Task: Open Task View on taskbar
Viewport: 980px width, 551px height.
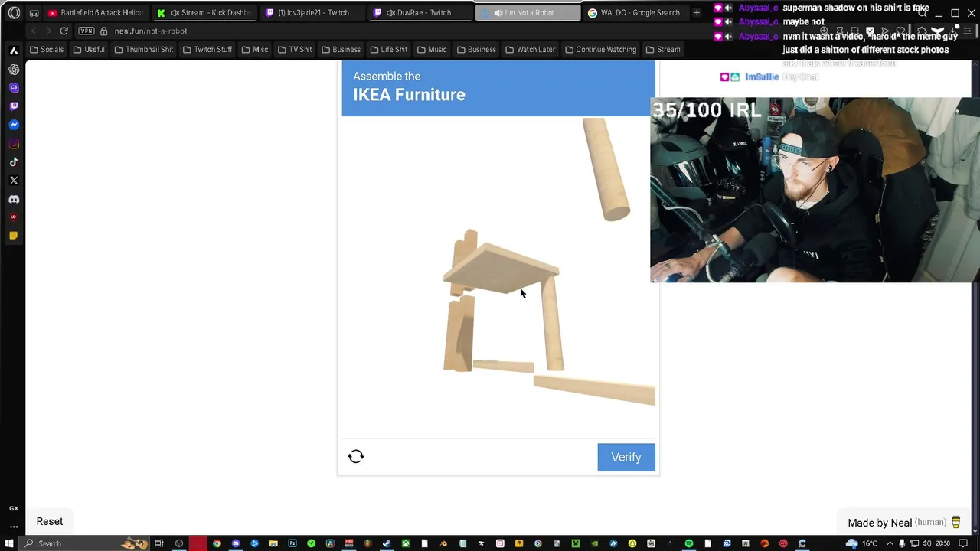Action: tap(159, 543)
